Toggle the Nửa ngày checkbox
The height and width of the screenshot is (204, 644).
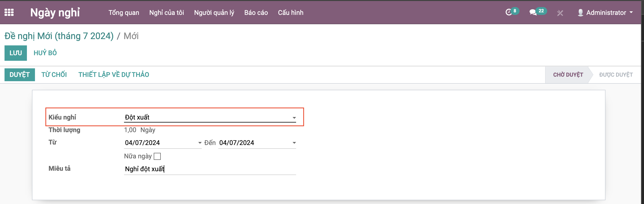coord(157,156)
